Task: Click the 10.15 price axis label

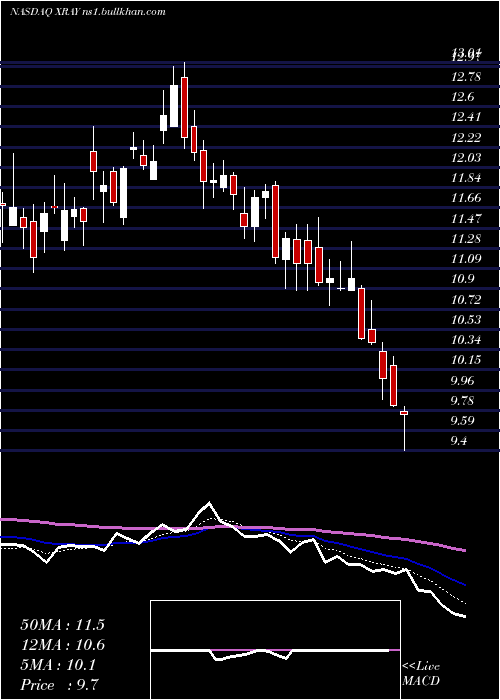Action: pos(466,360)
